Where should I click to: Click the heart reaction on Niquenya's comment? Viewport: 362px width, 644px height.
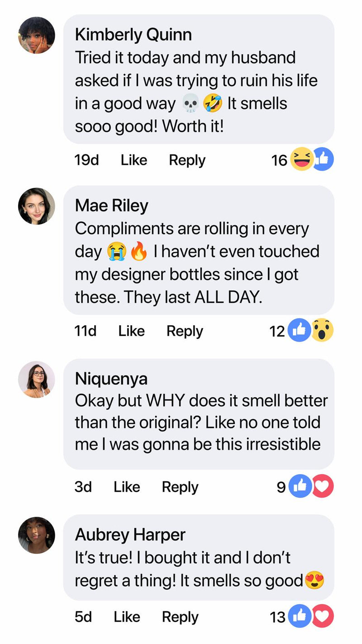point(322,487)
